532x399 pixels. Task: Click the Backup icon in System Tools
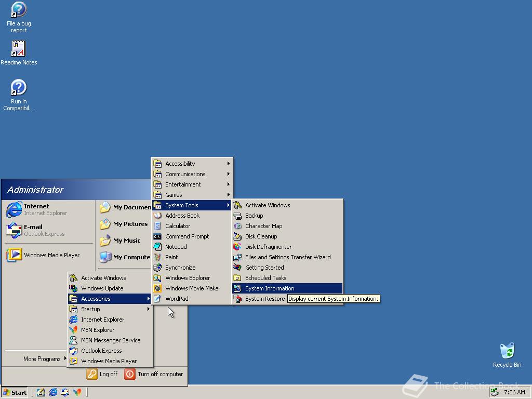(237, 216)
